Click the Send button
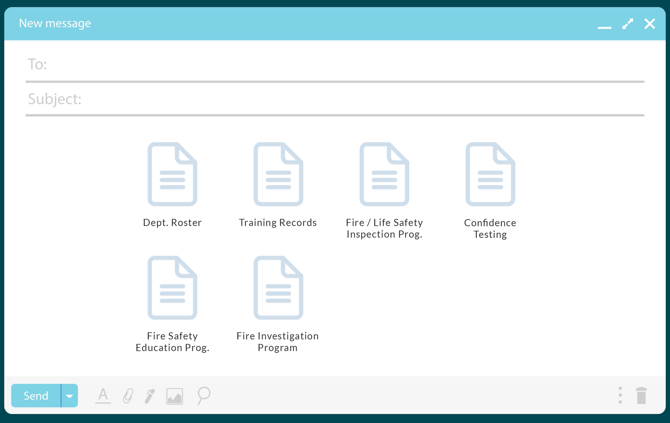This screenshot has height=423, width=670. [36, 396]
